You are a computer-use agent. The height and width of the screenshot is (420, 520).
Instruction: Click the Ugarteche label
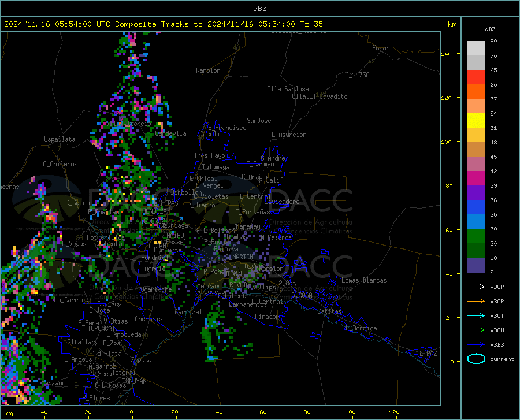pyautogui.click(x=156, y=289)
